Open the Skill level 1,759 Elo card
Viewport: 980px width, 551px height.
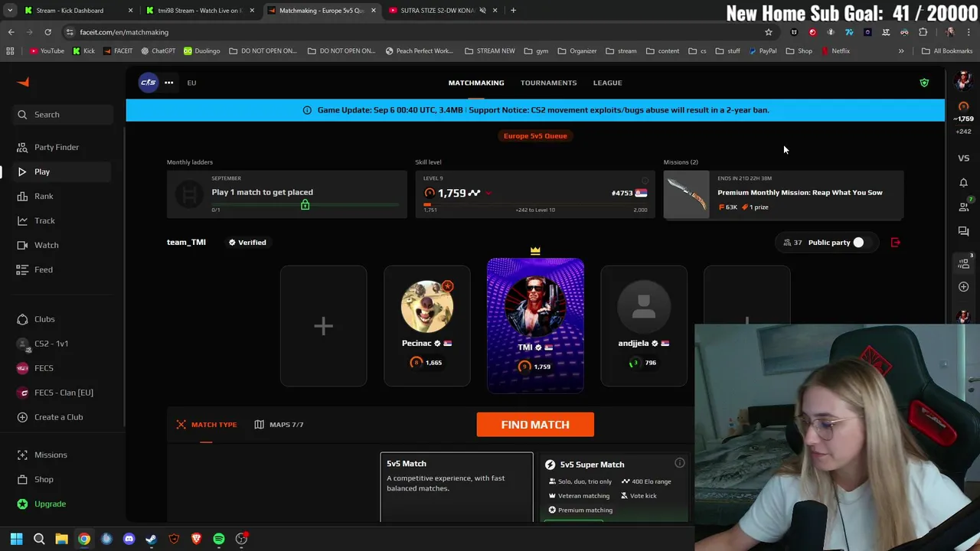[x=535, y=194]
